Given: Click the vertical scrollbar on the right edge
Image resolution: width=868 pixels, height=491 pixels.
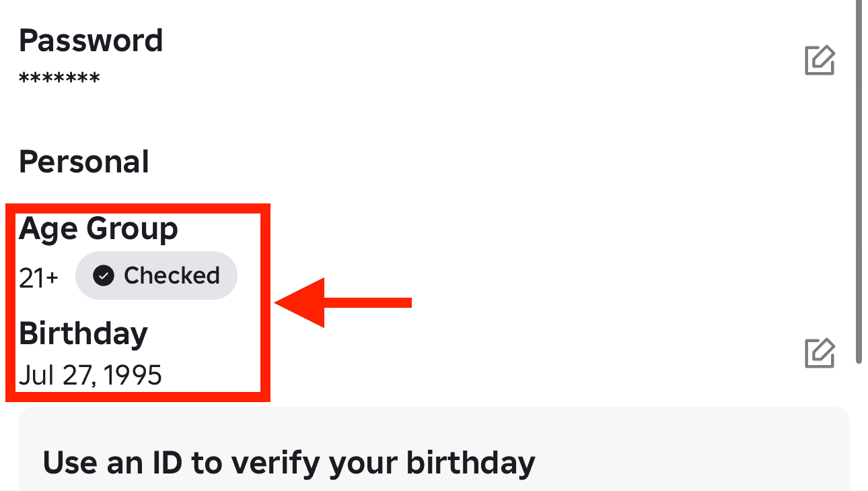Looking at the screenshot, I should pos(858,182).
